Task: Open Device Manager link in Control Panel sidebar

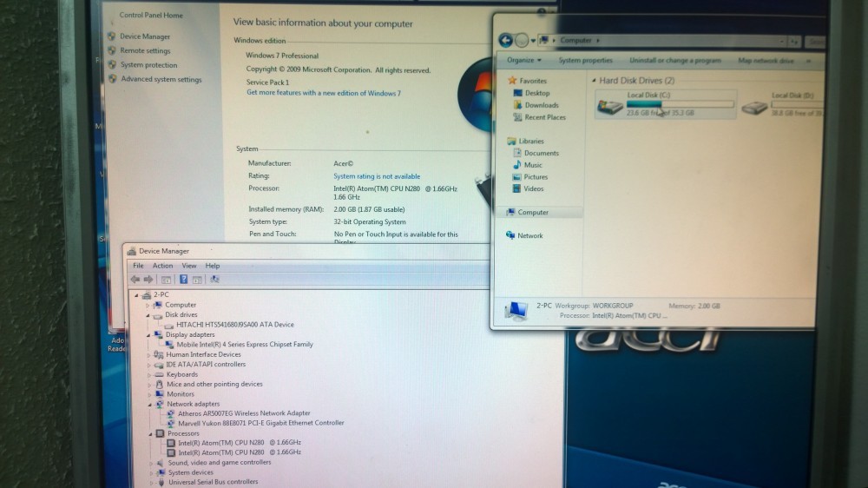Action: [144, 36]
